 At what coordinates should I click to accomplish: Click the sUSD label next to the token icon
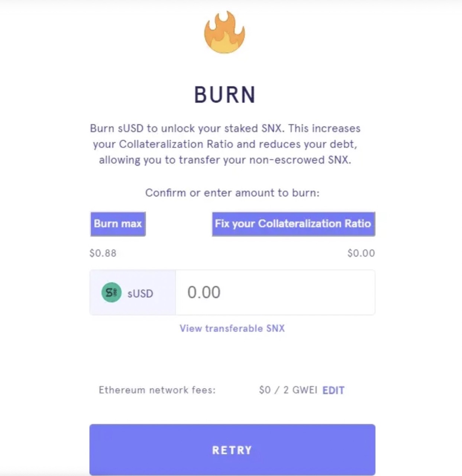point(140,293)
